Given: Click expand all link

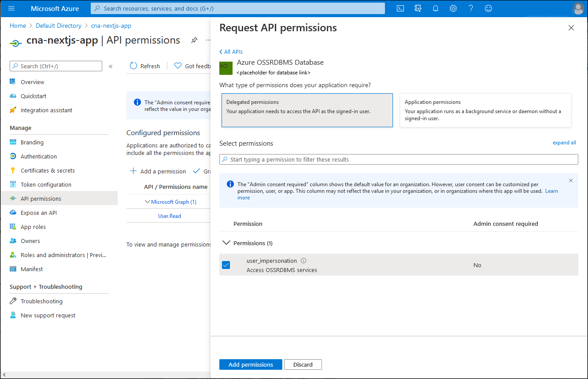Looking at the screenshot, I should click(564, 143).
